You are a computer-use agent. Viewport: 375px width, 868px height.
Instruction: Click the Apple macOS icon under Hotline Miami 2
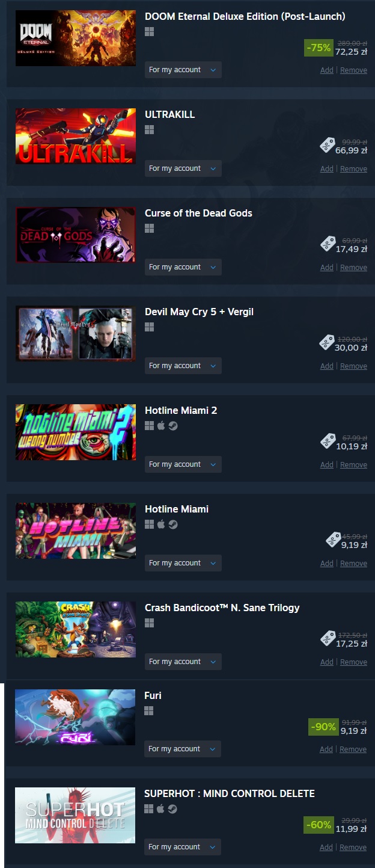click(x=161, y=426)
